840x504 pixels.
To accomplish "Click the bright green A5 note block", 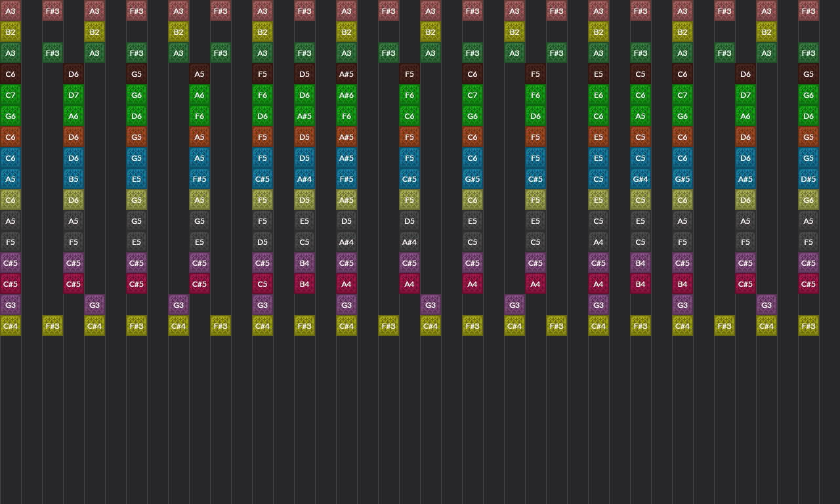I will click(640, 116).
